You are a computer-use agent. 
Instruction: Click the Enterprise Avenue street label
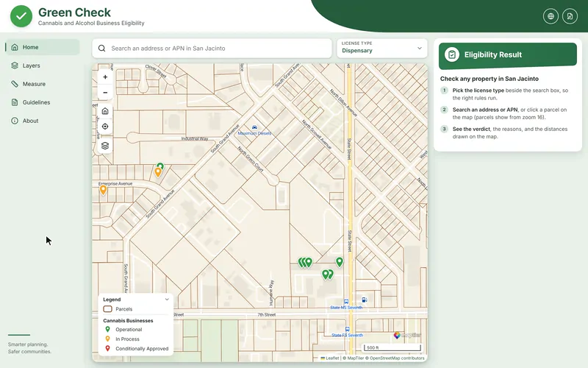115,183
